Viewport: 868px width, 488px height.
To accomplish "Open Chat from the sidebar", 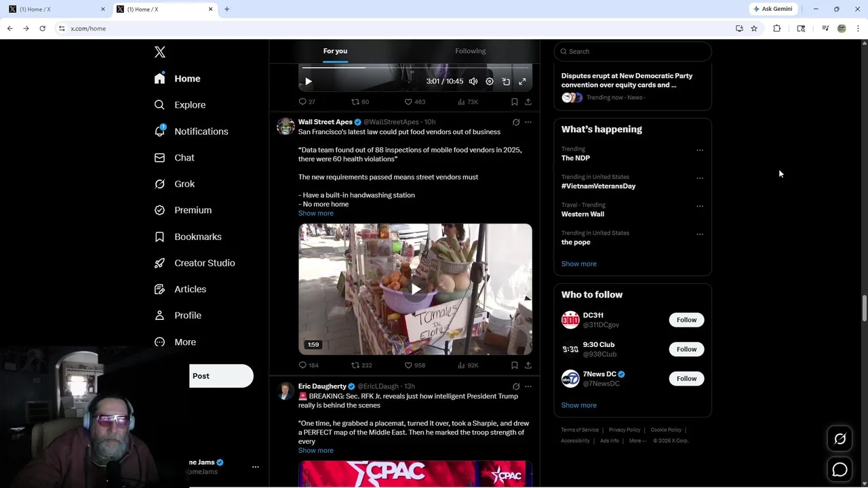I will pos(174,158).
